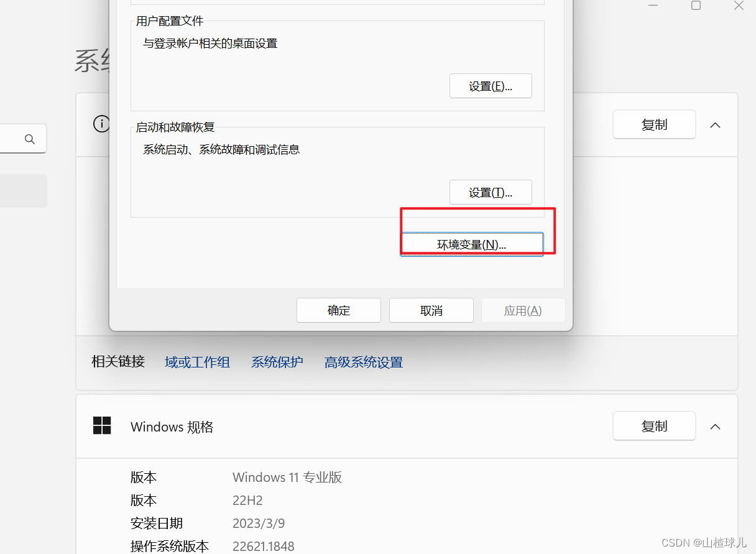Open the 域或工作组 link
The height and width of the screenshot is (554, 756).
click(197, 362)
